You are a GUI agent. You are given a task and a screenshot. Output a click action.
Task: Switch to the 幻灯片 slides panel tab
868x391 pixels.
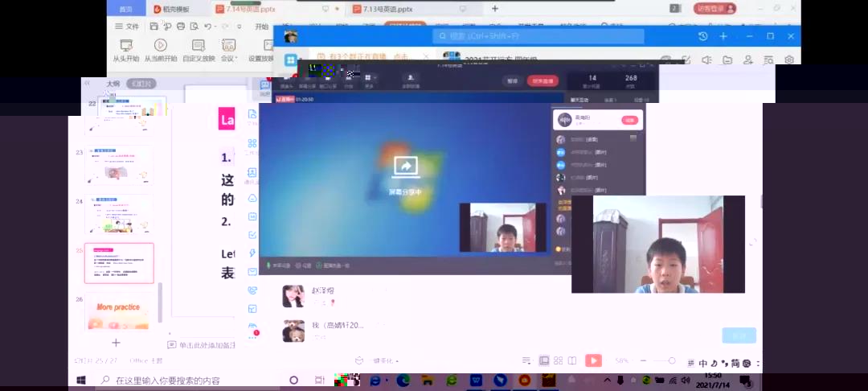(x=141, y=84)
